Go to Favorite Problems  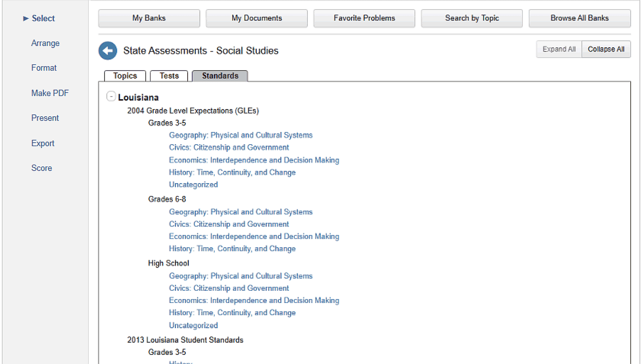pyautogui.click(x=364, y=18)
